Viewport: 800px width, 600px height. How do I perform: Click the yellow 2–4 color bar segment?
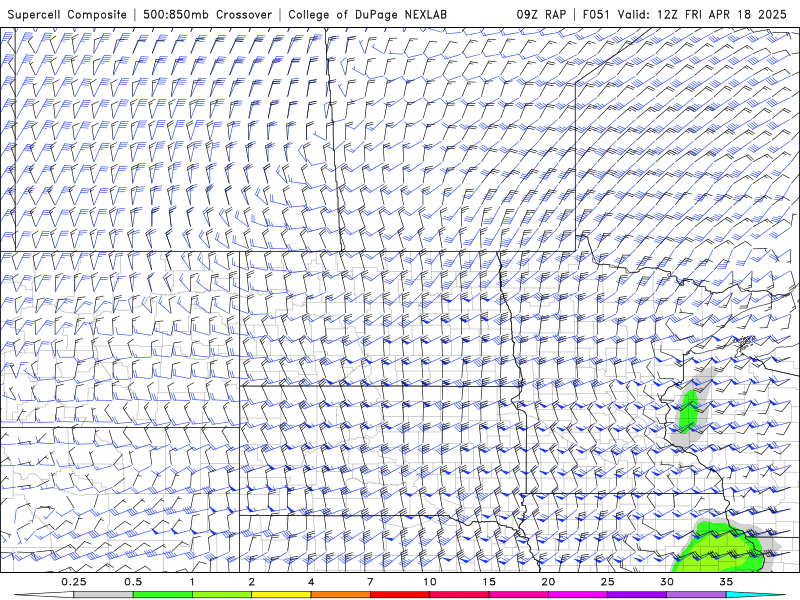pyautogui.click(x=281, y=595)
